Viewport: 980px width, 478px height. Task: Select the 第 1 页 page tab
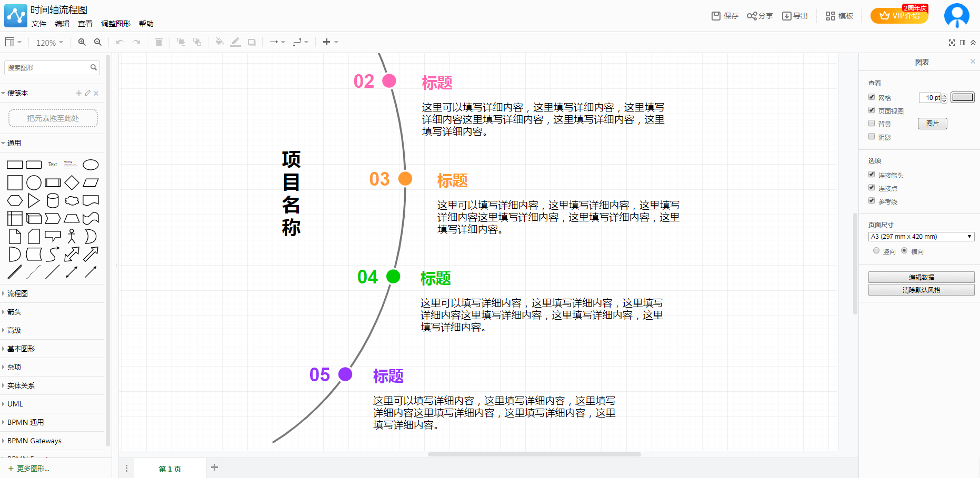click(169, 469)
